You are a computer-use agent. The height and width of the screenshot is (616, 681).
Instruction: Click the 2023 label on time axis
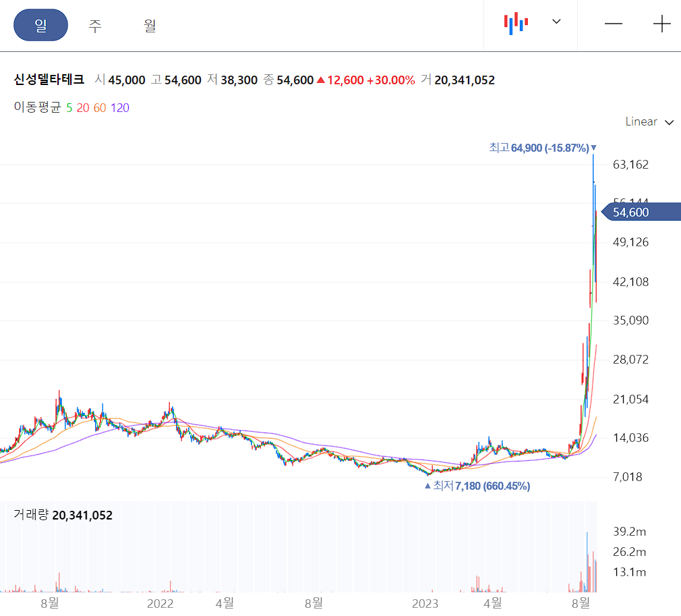tap(425, 603)
